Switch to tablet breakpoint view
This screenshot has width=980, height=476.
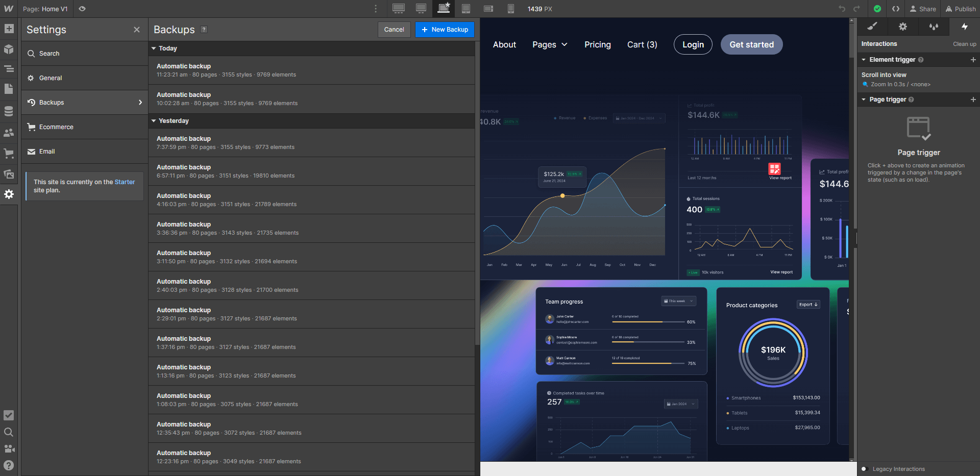(x=465, y=9)
